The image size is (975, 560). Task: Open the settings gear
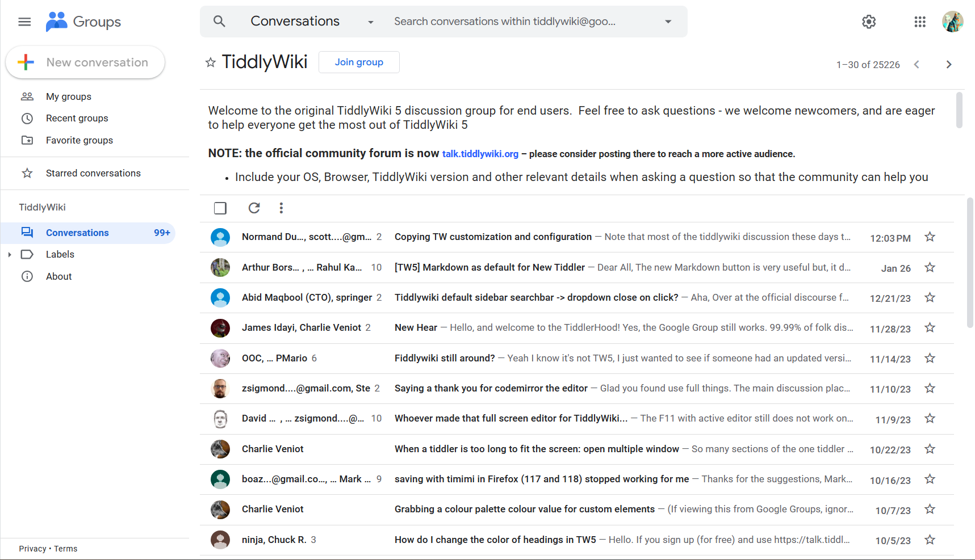click(869, 22)
